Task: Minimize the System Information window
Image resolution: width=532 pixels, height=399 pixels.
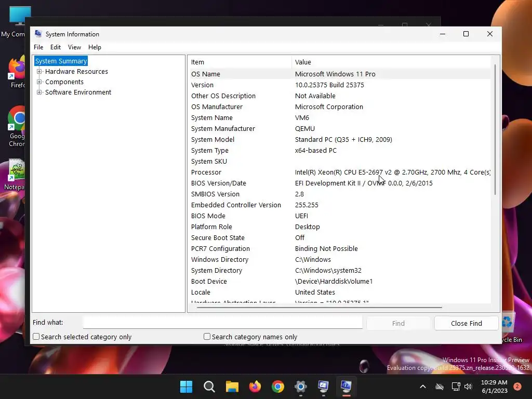Action: (443, 34)
